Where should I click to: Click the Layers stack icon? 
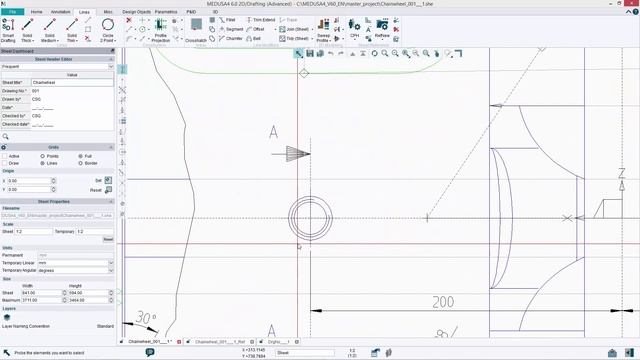[7, 317]
